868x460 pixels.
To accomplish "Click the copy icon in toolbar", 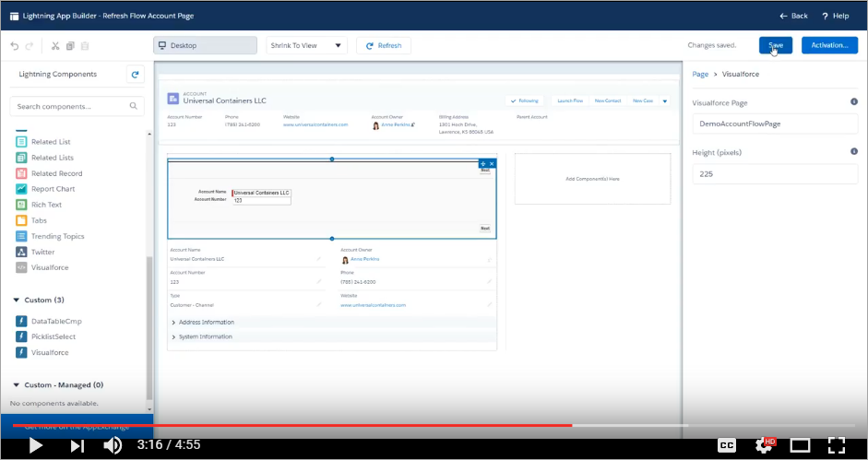I will 70,46.
